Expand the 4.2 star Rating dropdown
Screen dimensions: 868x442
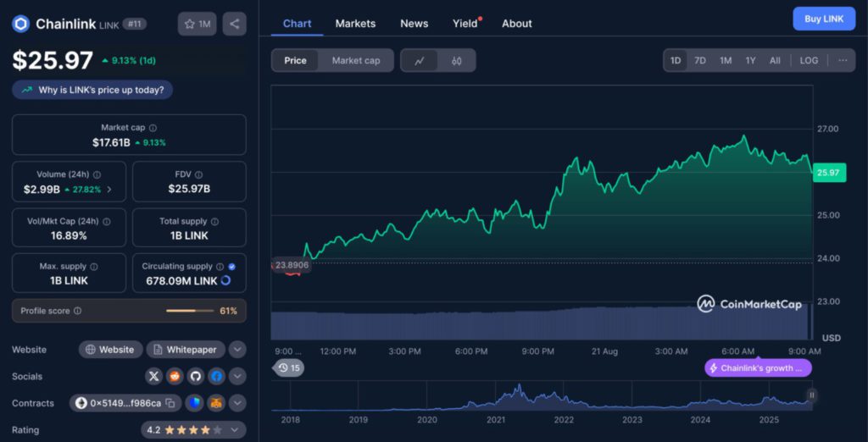(237, 430)
